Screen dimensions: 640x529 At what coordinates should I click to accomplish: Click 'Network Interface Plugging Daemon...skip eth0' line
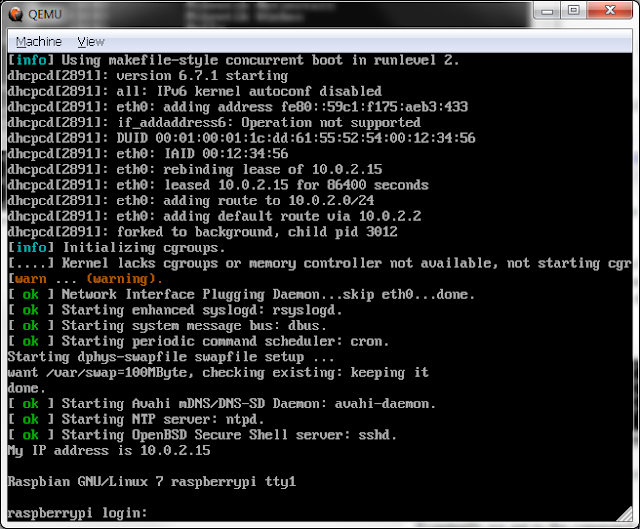241,295
